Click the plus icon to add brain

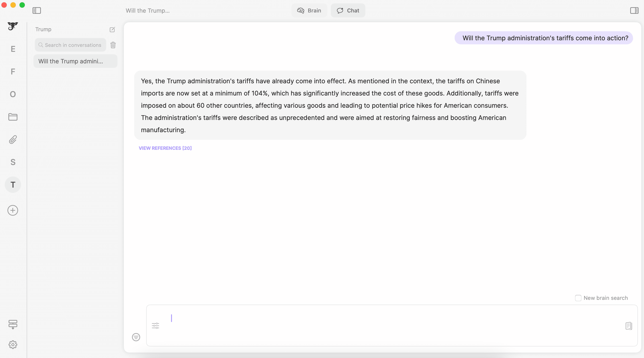[13, 210]
